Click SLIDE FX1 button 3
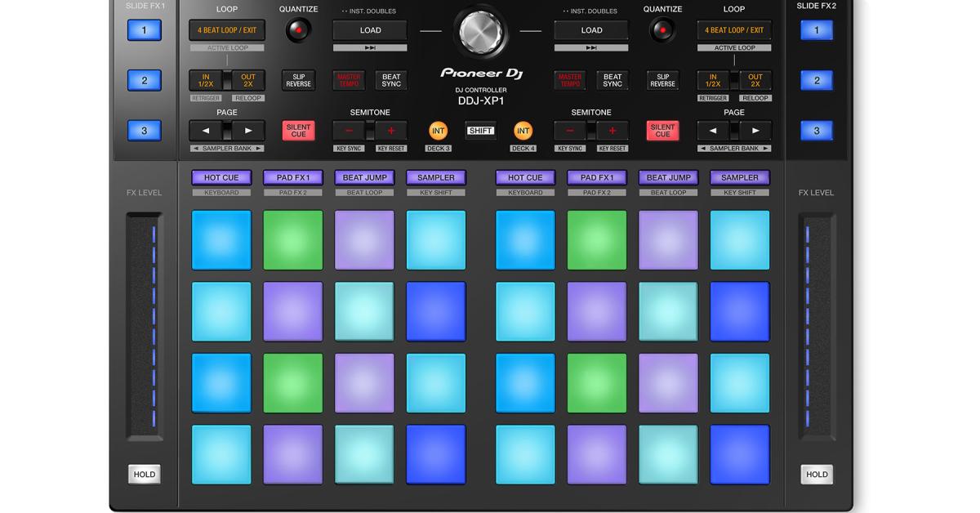Image resolution: width=980 pixels, height=513 pixels. pos(145,131)
